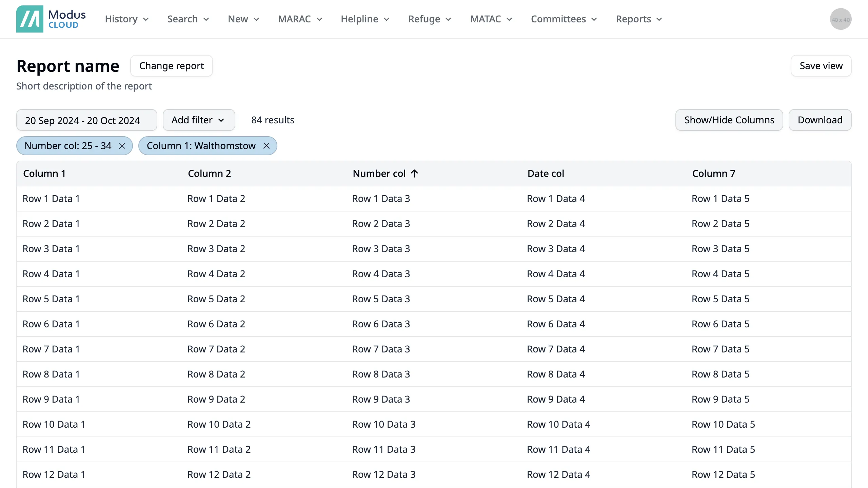Select the Row 5 Data 1 cell

coord(51,299)
